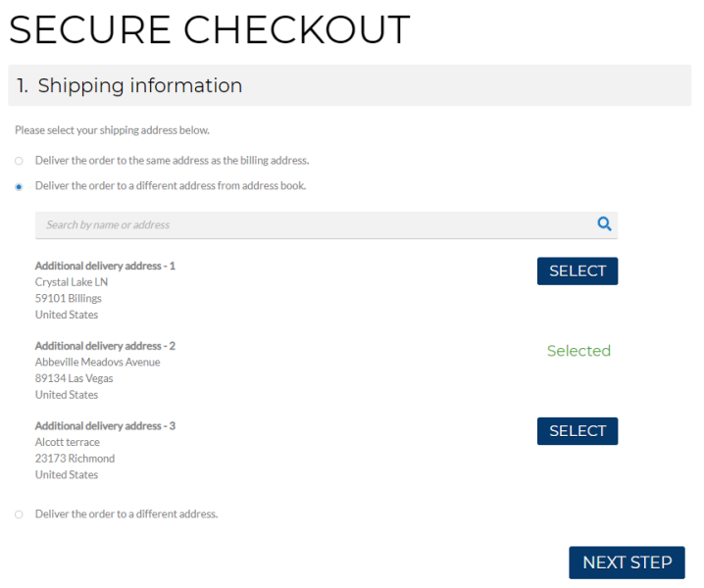The image size is (704, 588).
Task: Click the Abbeville Meadovs Avenue address line
Action: coord(97,363)
